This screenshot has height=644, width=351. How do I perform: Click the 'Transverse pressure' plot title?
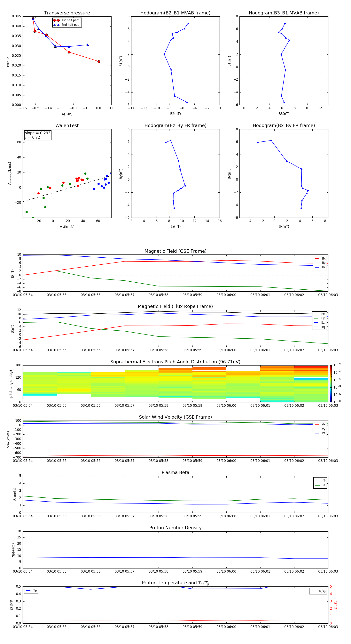(x=67, y=13)
